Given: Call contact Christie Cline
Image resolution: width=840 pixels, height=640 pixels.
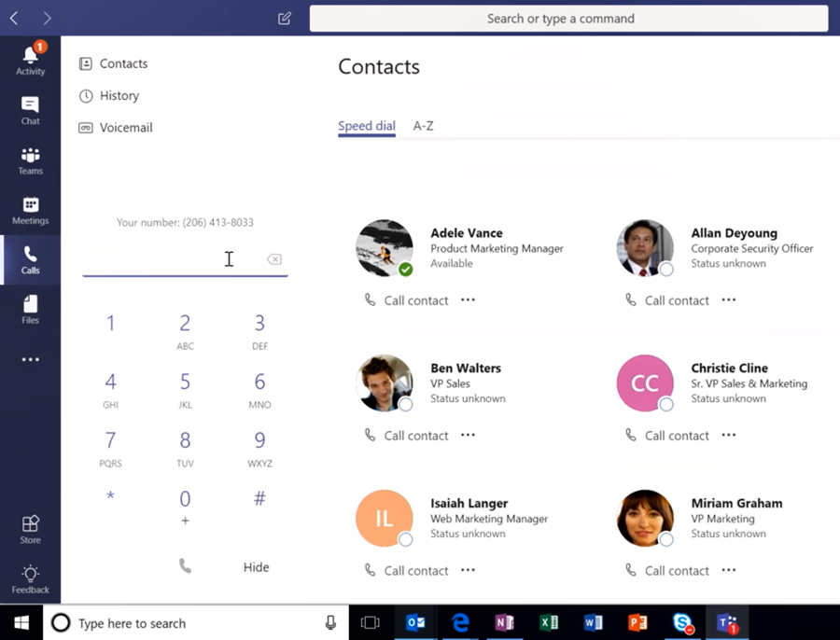Looking at the screenshot, I should tap(667, 436).
